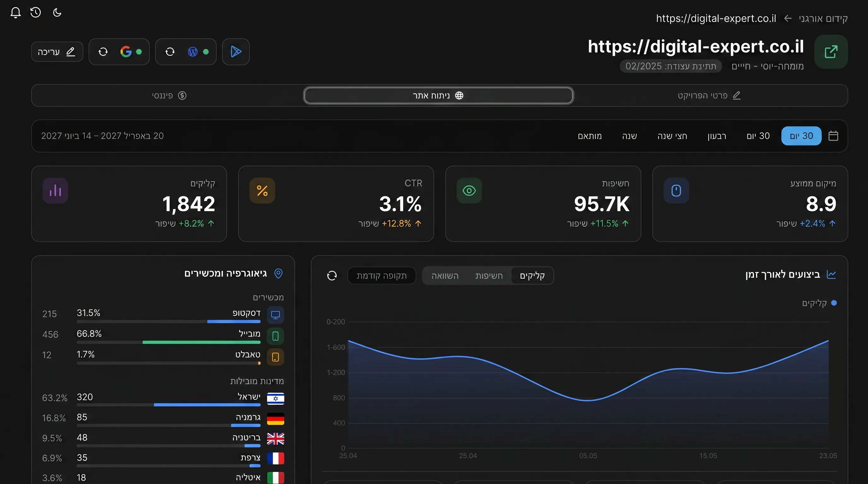Click the breadcrumb https://digital-expert.co.il link
868x484 pixels.
pyautogui.click(x=716, y=19)
